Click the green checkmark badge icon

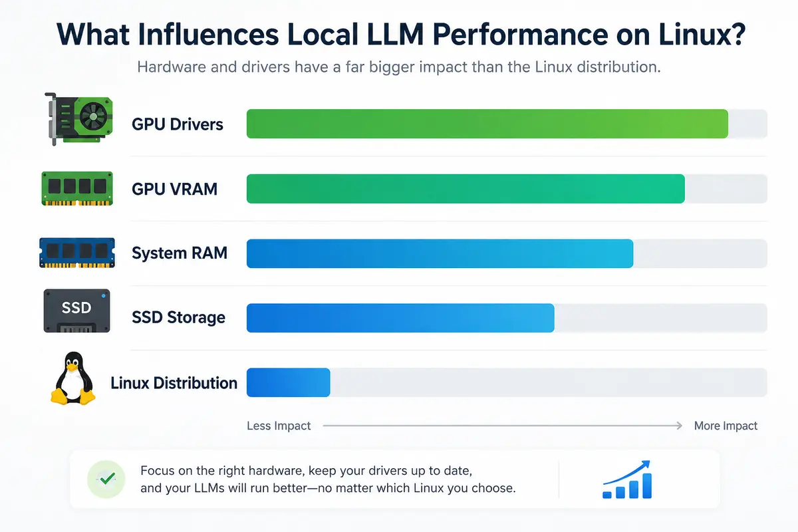pyautogui.click(x=107, y=478)
